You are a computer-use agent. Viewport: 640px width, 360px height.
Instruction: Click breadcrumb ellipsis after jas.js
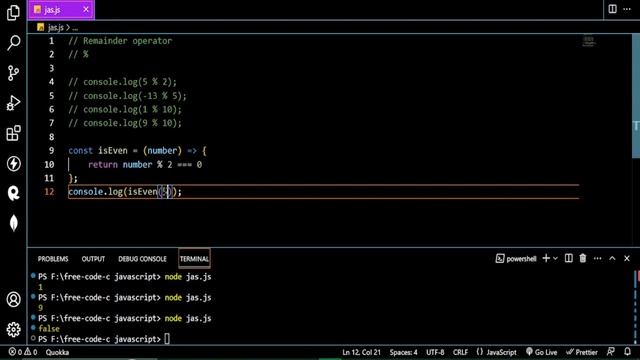75,28
